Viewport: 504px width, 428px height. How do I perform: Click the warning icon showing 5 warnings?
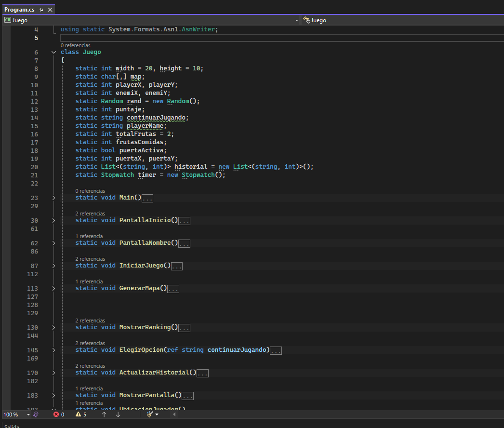pos(79,415)
